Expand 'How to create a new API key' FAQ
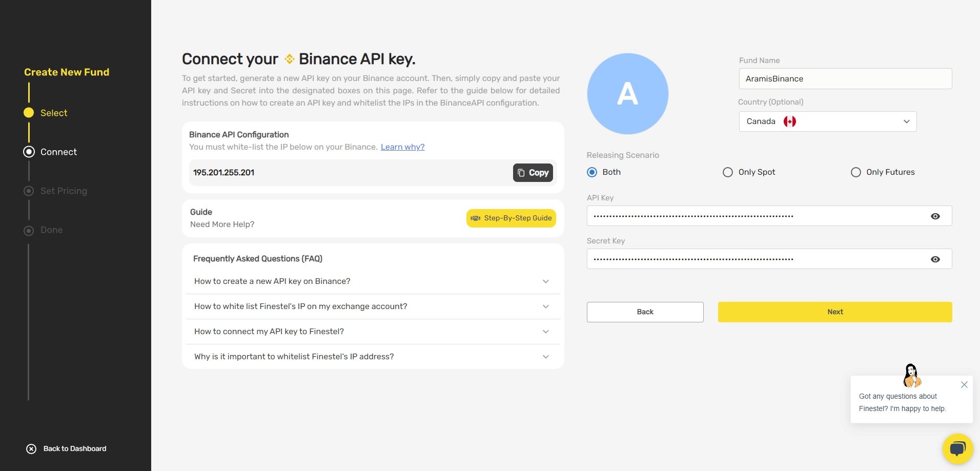Viewport: 980px width, 471px height. (373, 281)
